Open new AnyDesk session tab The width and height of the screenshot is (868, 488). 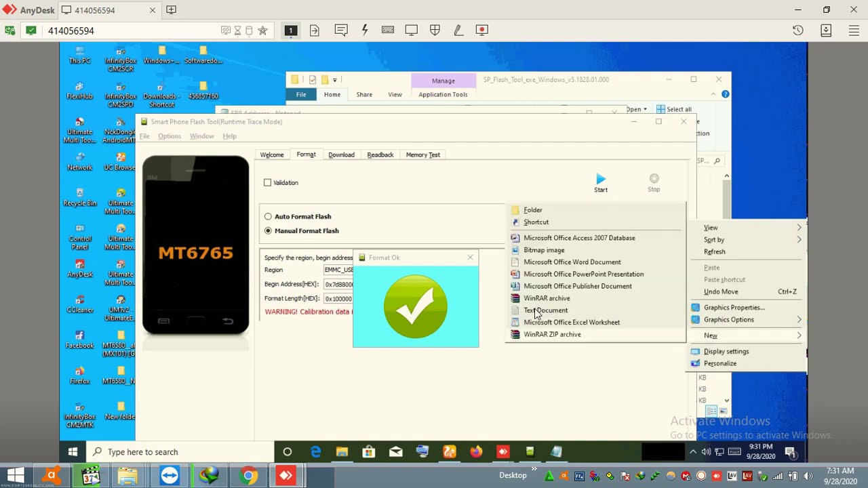click(x=171, y=10)
